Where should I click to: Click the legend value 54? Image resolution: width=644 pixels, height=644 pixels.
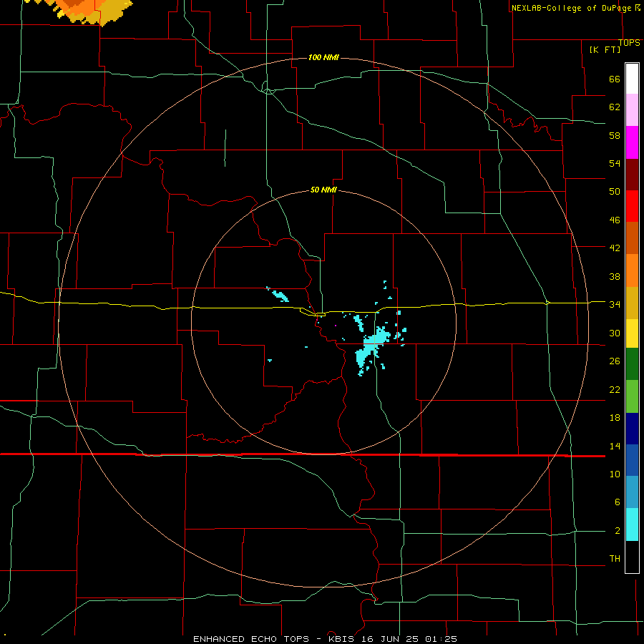coord(615,163)
